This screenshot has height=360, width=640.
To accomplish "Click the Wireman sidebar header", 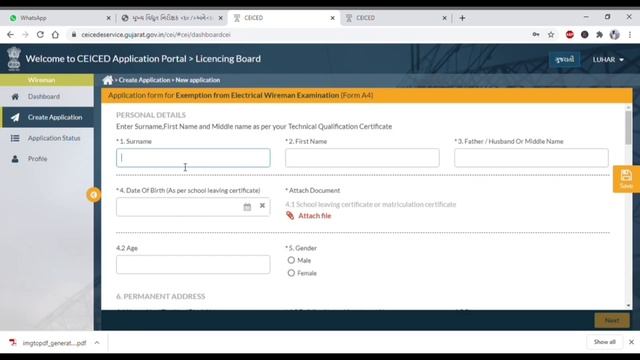I will (47, 80).
